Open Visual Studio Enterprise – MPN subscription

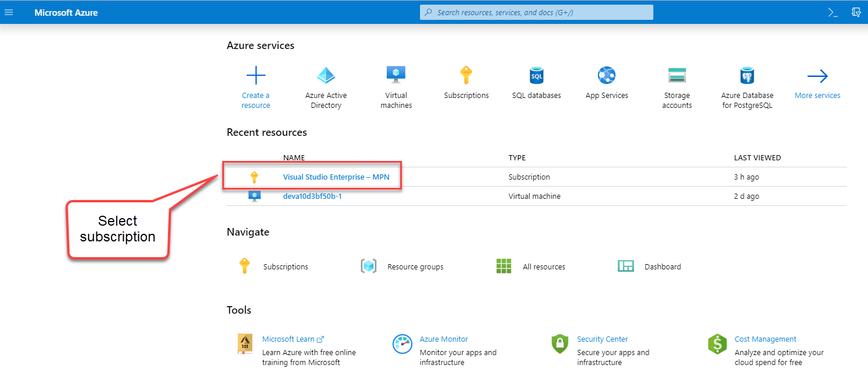pyautogui.click(x=336, y=177)
